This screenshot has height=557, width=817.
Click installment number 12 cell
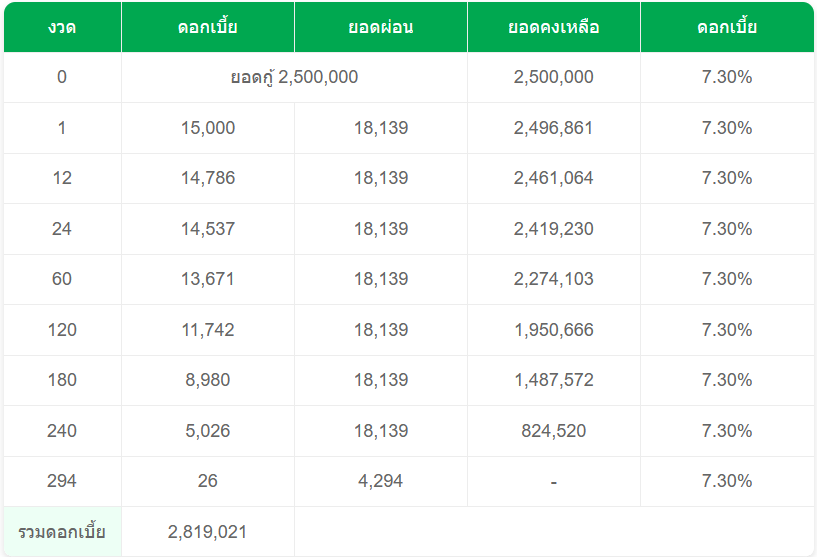[62, 178]
